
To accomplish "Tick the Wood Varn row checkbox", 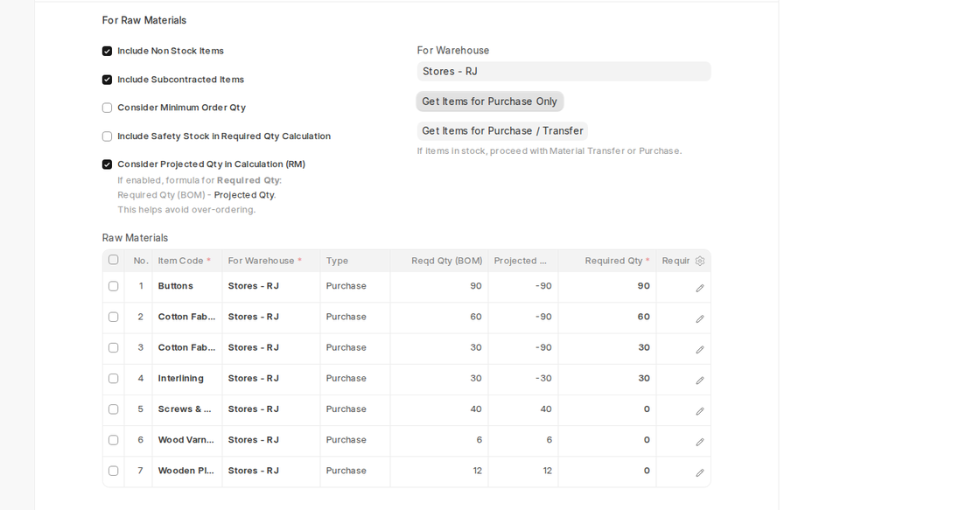I will (x=113, y=440).
